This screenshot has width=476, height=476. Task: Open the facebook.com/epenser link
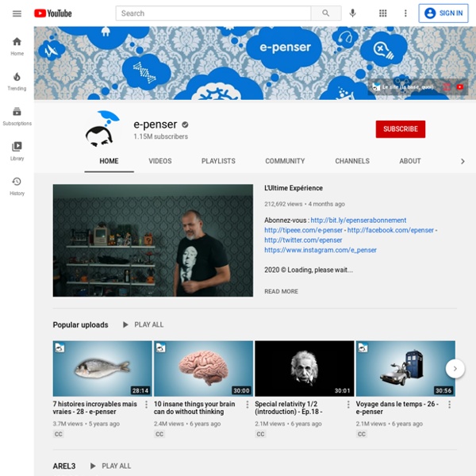click(x=390, y=230)
